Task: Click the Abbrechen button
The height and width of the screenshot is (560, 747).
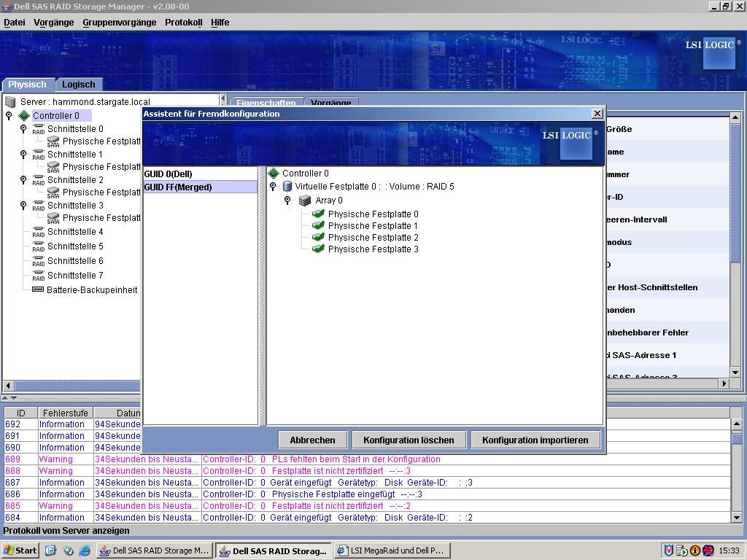Action: click(x=312, y=440)
